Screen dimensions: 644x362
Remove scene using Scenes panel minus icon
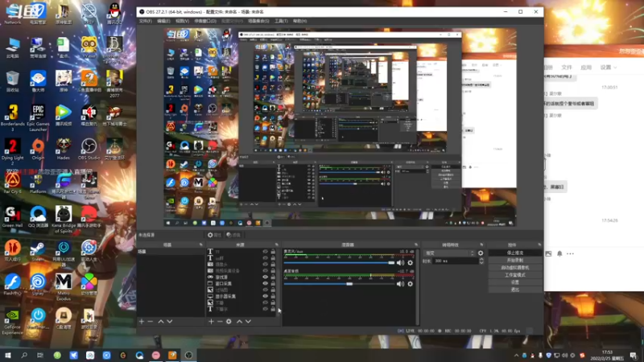click(151, 321)
